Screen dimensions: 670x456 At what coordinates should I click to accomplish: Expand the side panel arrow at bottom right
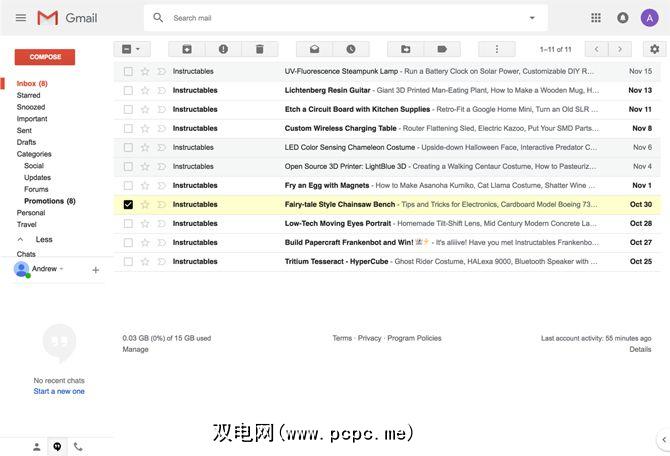[664, 439]
